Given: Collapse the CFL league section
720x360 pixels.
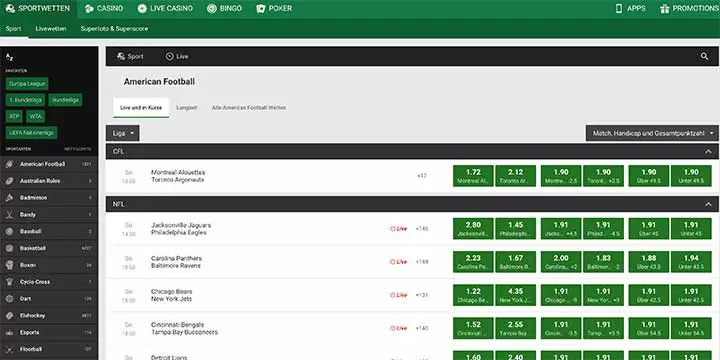Looking at the screenshot, I should click(709, 152).
